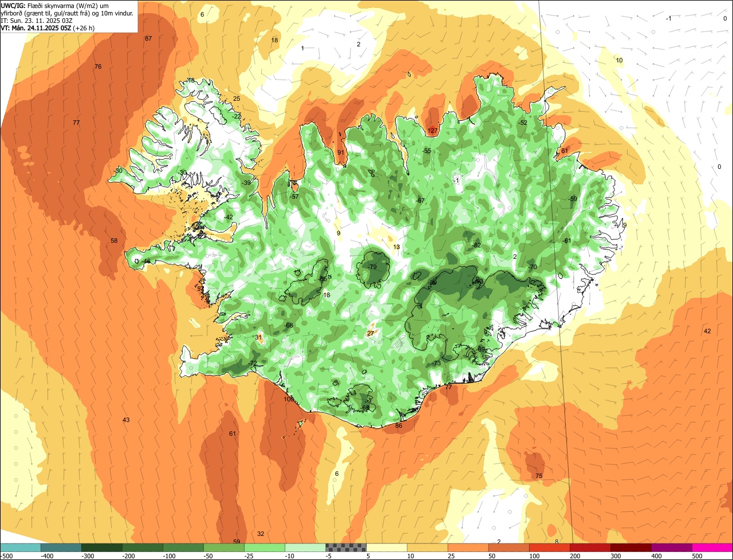The width and height of the screenshot is (733, 560).
Task: Pick the legend color between 10 and 25
Action: (427, 547)
